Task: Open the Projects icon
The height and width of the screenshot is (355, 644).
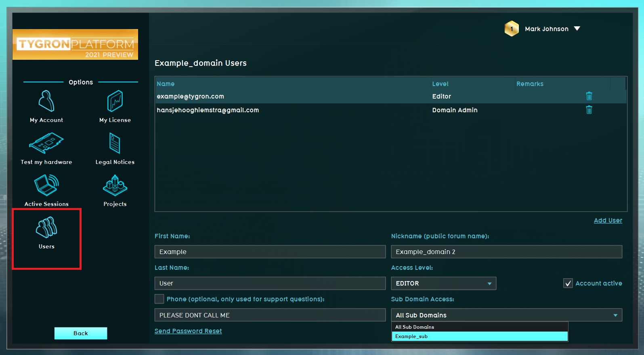Action: coord(115,186)
